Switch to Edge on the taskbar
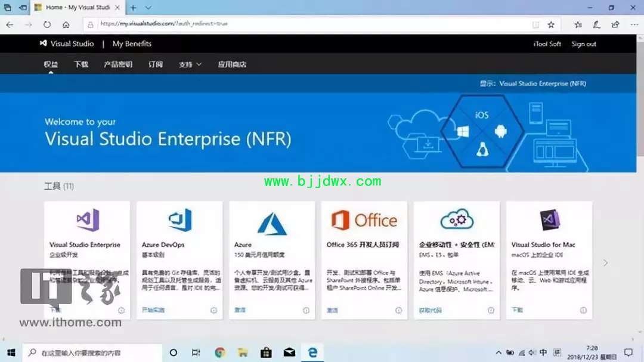This screenshot has width=644, height=362. (312, 352)
